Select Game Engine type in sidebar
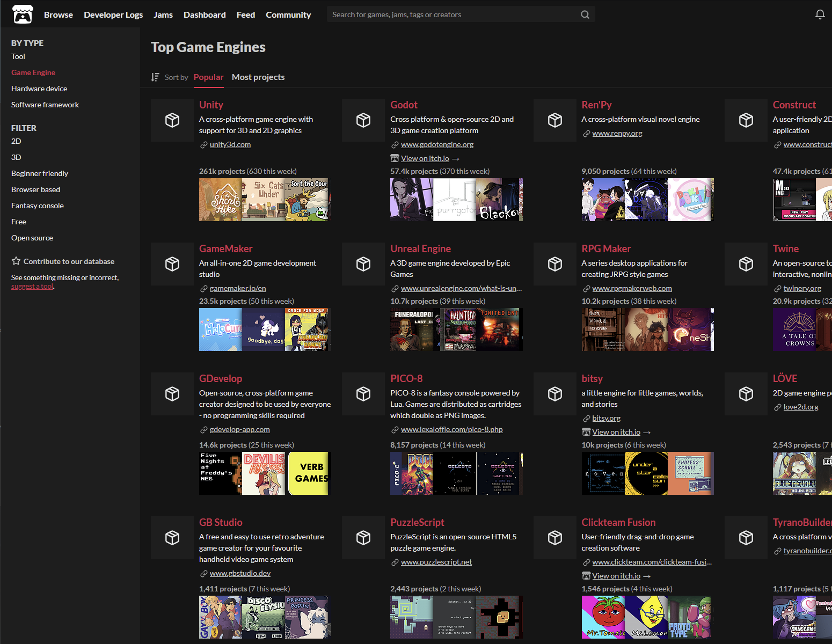Image resolution: width=832 pixels, height=644 pixels. pyautogui.click(x=33, y=72)
